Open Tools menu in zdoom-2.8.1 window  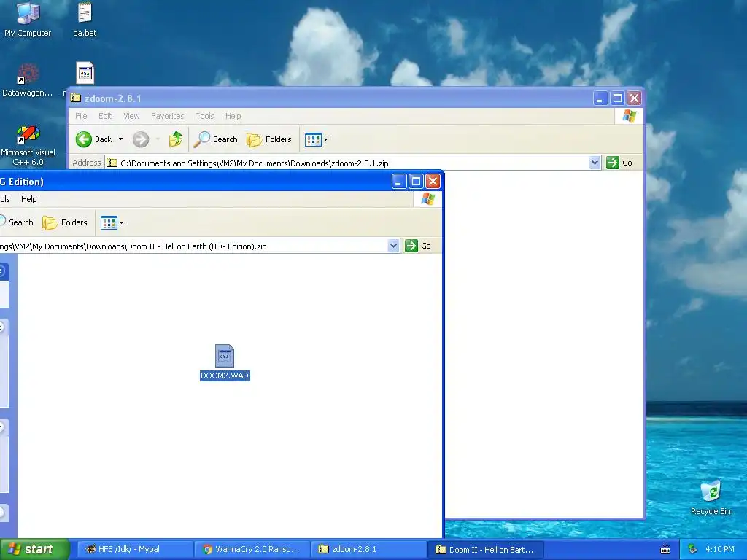click(205, 116)
